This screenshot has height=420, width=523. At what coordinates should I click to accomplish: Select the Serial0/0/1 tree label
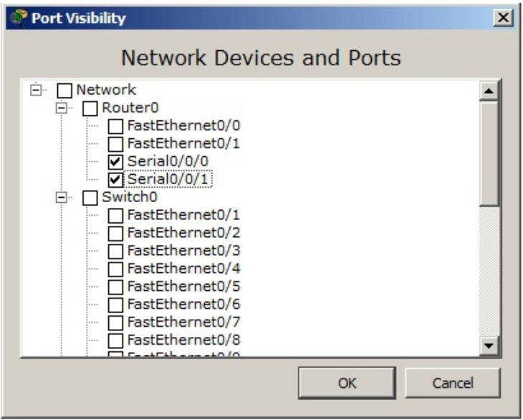coord(169,179)
